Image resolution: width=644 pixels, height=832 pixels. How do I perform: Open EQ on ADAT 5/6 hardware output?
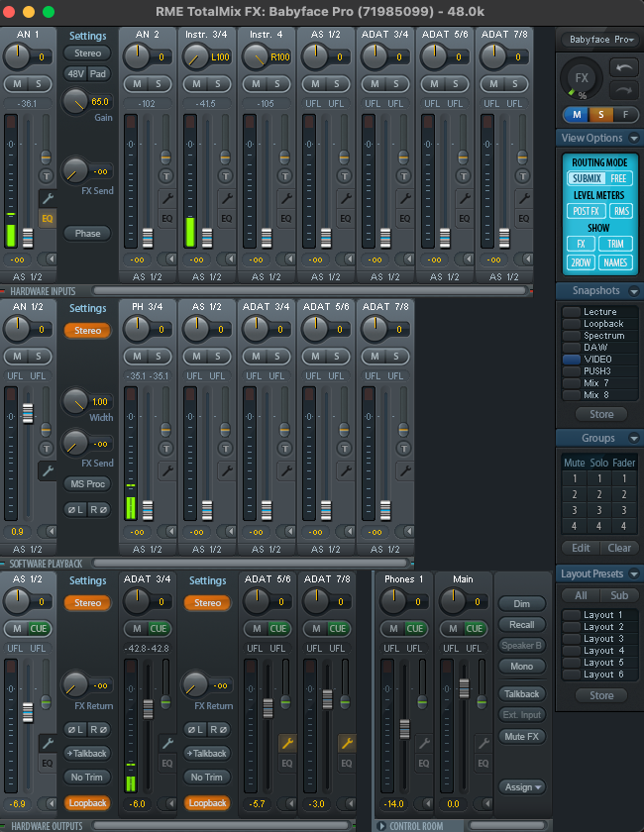coord(286,763)
